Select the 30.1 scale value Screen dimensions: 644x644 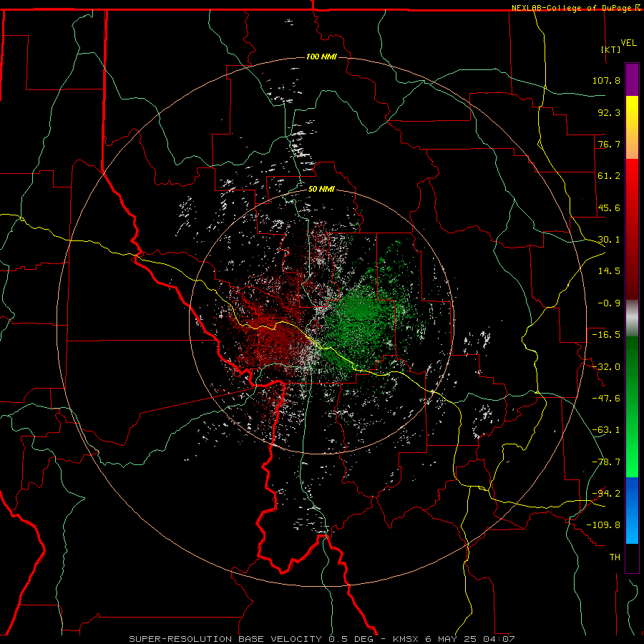click(609, 240)
